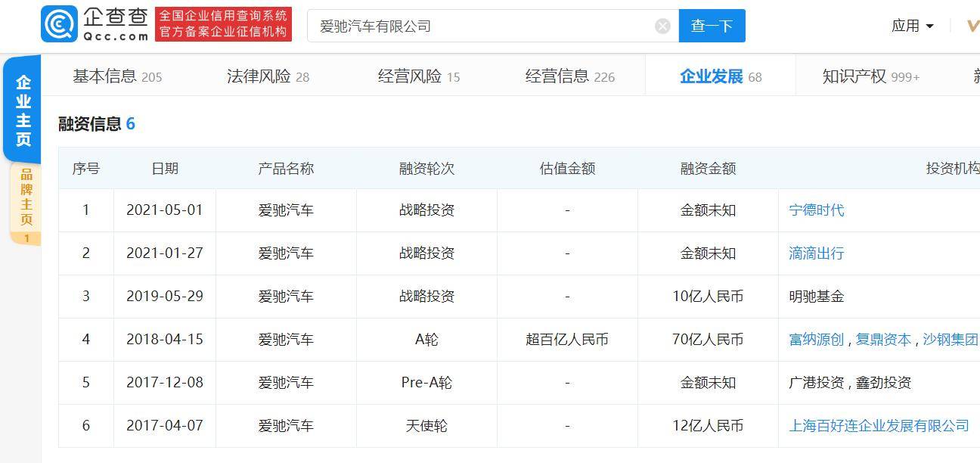Viewport: 980px width, 463px height.
Task: Click the 融资金额 column header
Action: tap(708, 168)
